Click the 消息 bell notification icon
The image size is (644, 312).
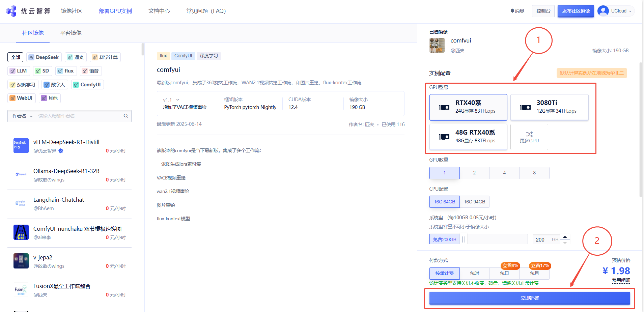click(512, 11)
